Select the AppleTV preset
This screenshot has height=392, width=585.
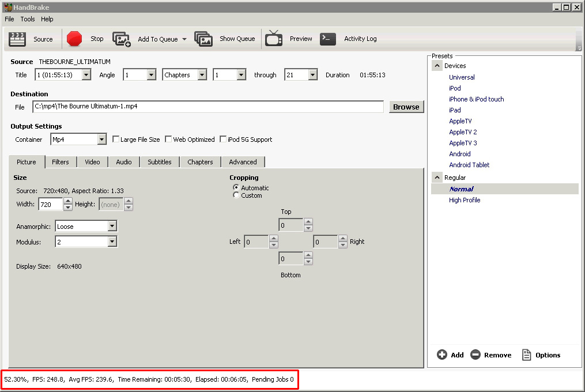point(461,121)
